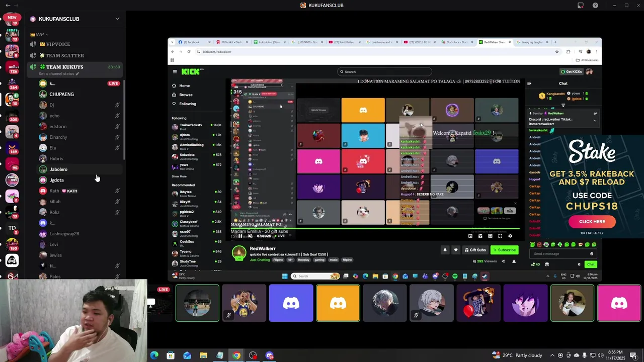Open the TD server icon in sidebar
644x362 pixels.
click(x=12, y=228)
